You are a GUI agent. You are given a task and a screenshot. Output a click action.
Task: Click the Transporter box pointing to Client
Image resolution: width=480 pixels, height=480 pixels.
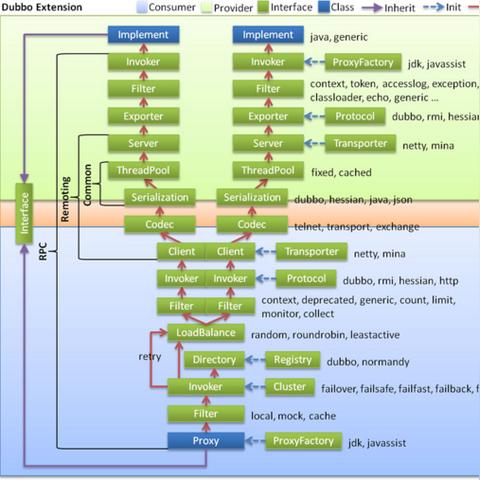(312, 252)
